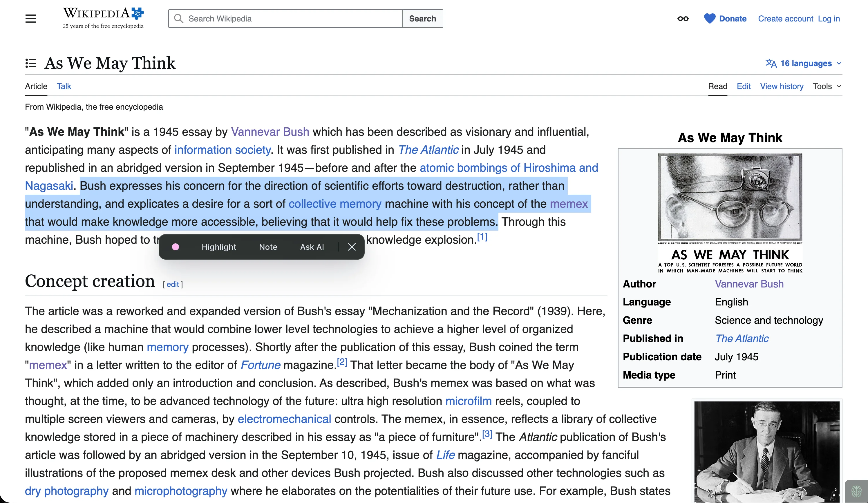Open the Fortune magazine link
Screen dimensions: 868x503
tap(261, 365)
